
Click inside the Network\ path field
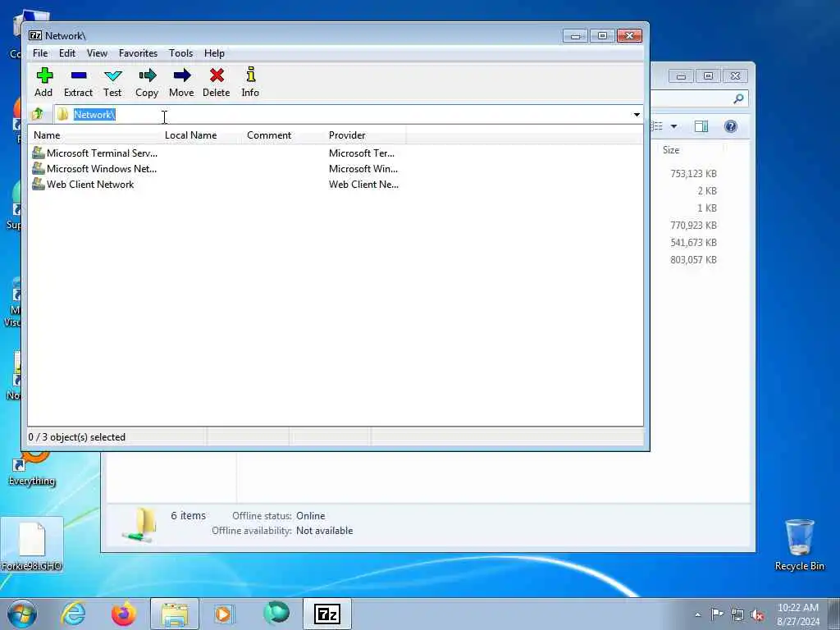[348, 115]
